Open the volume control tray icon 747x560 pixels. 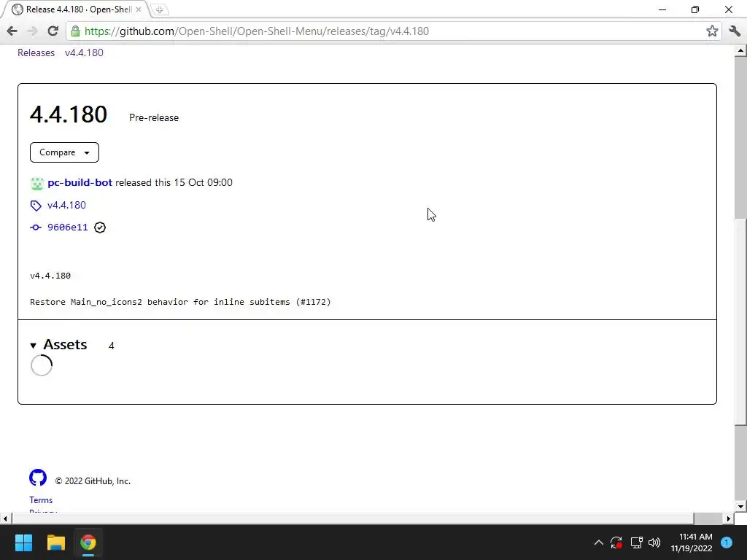[x=654, y=542]
